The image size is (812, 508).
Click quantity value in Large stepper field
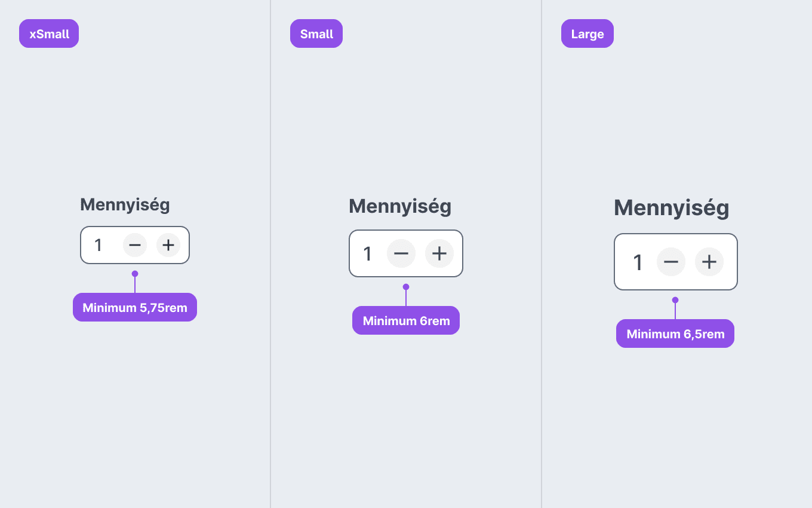[x=638, y=262]
